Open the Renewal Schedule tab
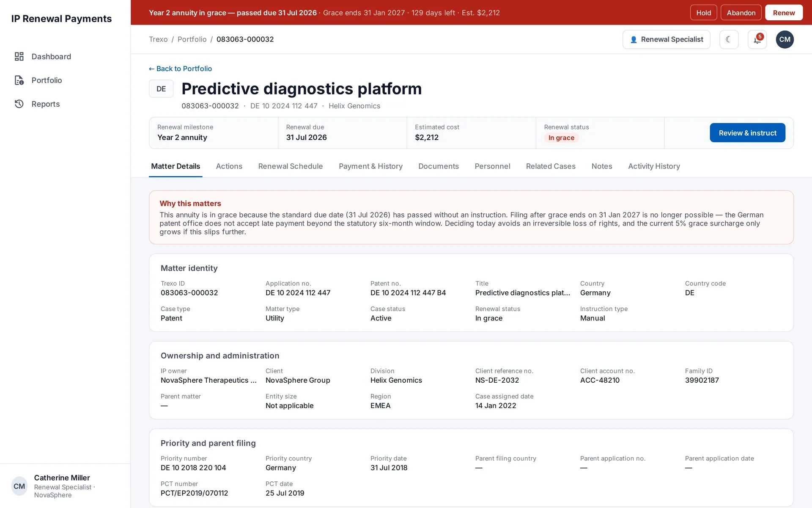This screenshot has width=812, height=508. click(291, 166)
